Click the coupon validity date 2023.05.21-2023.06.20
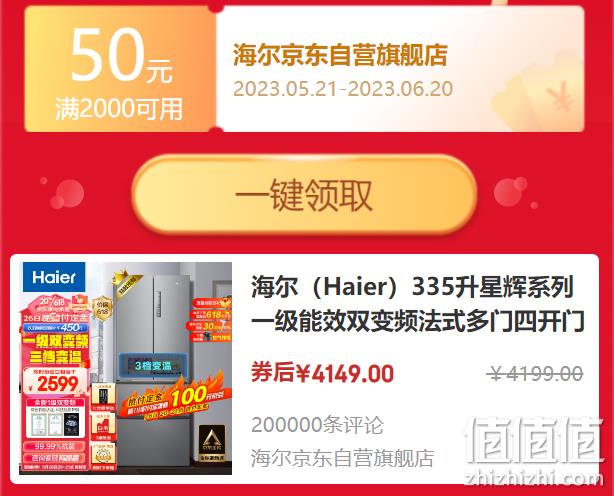The height and width of the screenshot is (496, 614). coord(343,89)
